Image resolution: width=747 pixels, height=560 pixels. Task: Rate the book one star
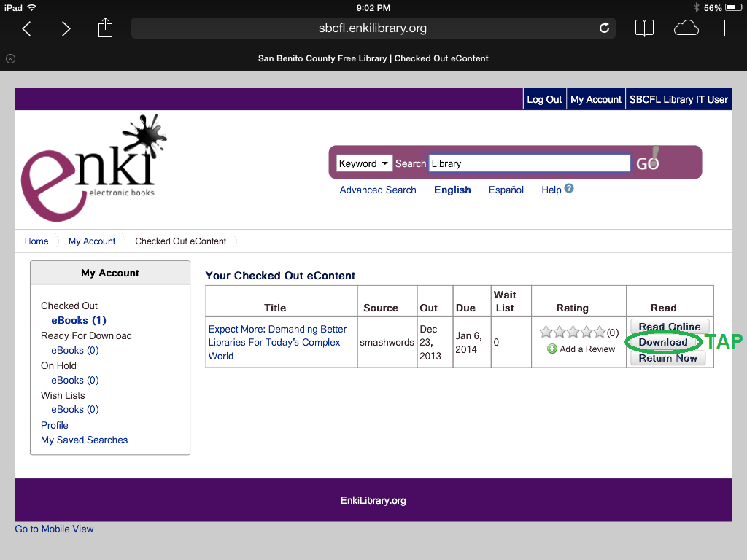[x=546, y=332]
